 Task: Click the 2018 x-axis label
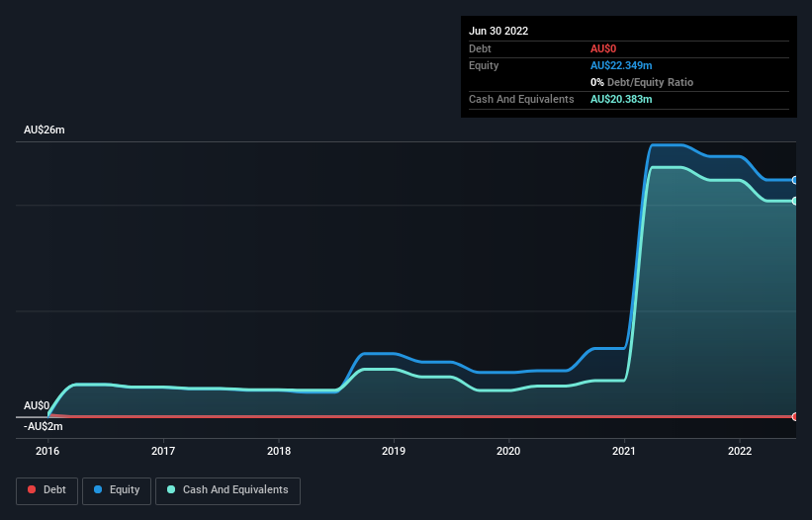point(279,451)
